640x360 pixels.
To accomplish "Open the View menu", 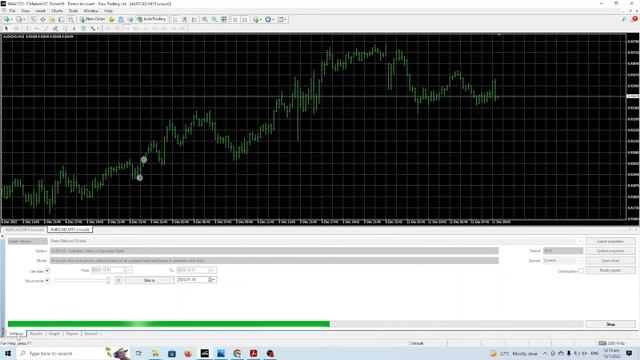I will (25, 11).
